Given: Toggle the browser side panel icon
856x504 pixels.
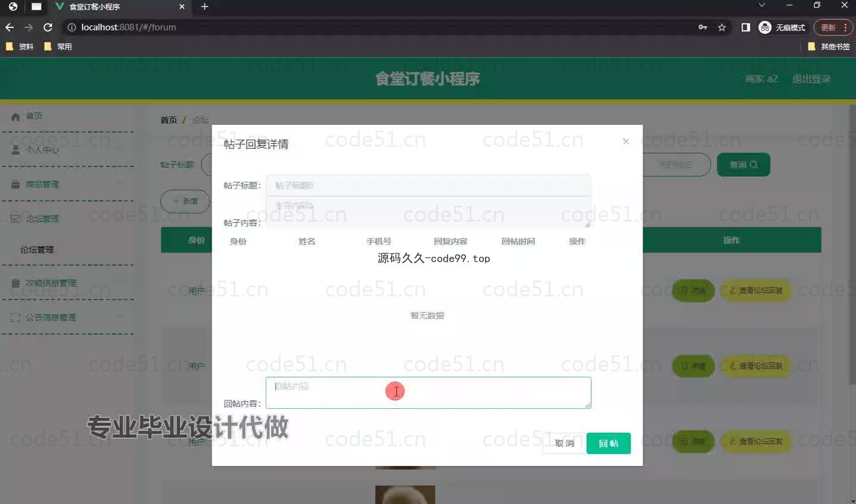Looking at the screenshot, I should [745, 27].
